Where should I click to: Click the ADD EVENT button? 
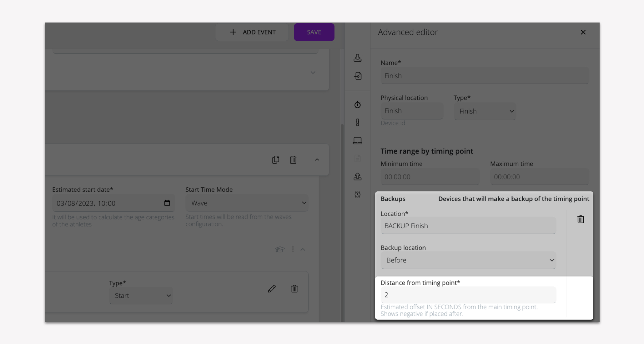(x=252, y=32)
